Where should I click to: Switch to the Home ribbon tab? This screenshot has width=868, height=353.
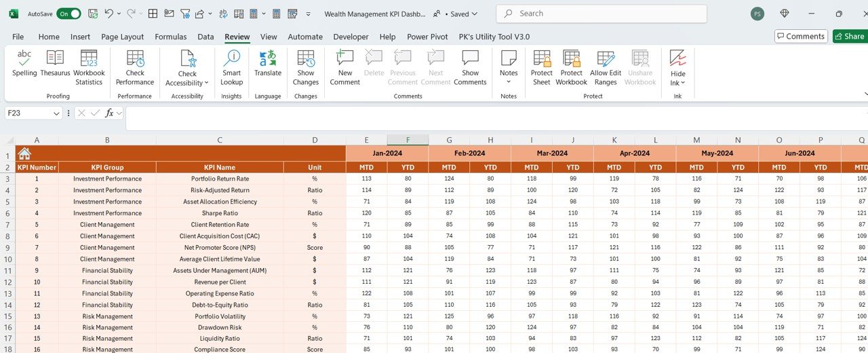(49, 37)
